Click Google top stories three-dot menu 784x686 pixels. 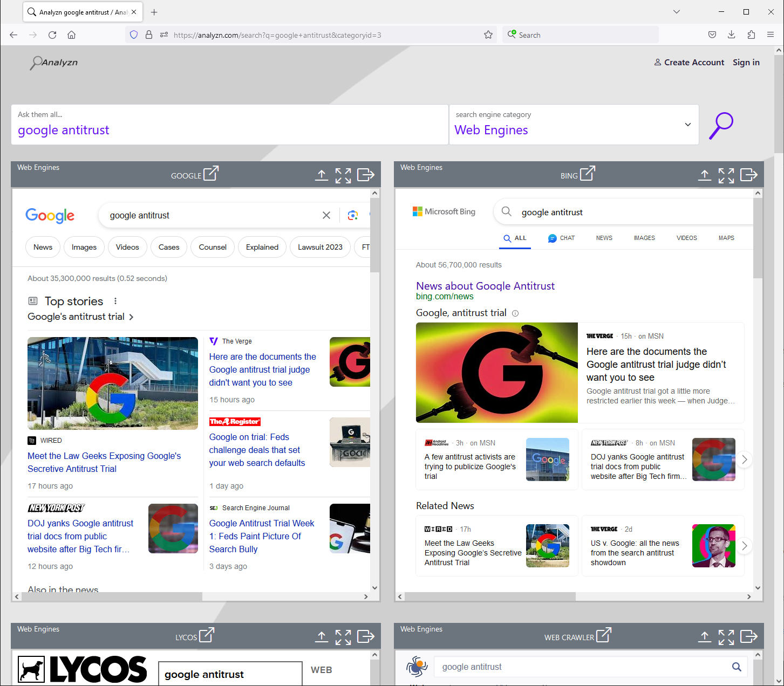[115, 301]
